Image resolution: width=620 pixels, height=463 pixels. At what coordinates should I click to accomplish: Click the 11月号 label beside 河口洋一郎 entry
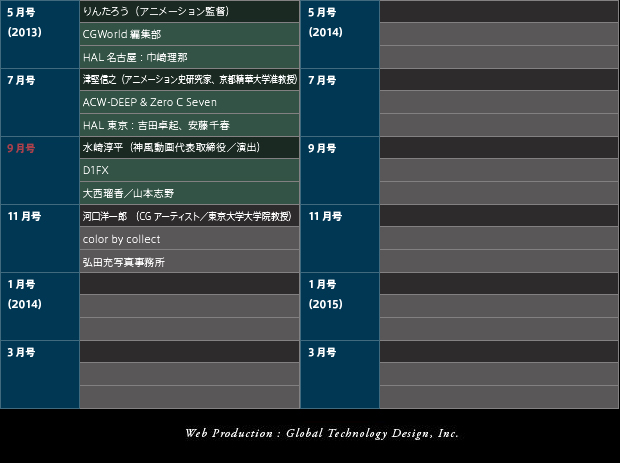(24, 216)
